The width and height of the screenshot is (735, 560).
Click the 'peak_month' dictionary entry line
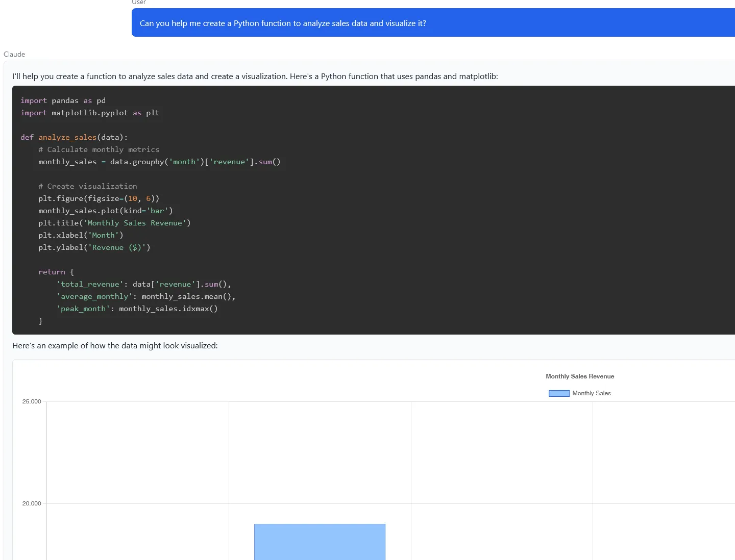(x=137, y=309)
